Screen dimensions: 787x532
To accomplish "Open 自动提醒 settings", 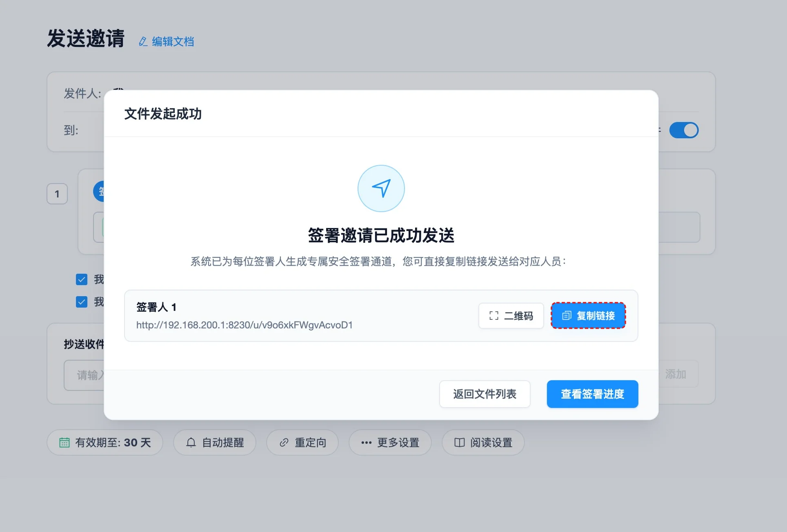I will pos(215,442).
